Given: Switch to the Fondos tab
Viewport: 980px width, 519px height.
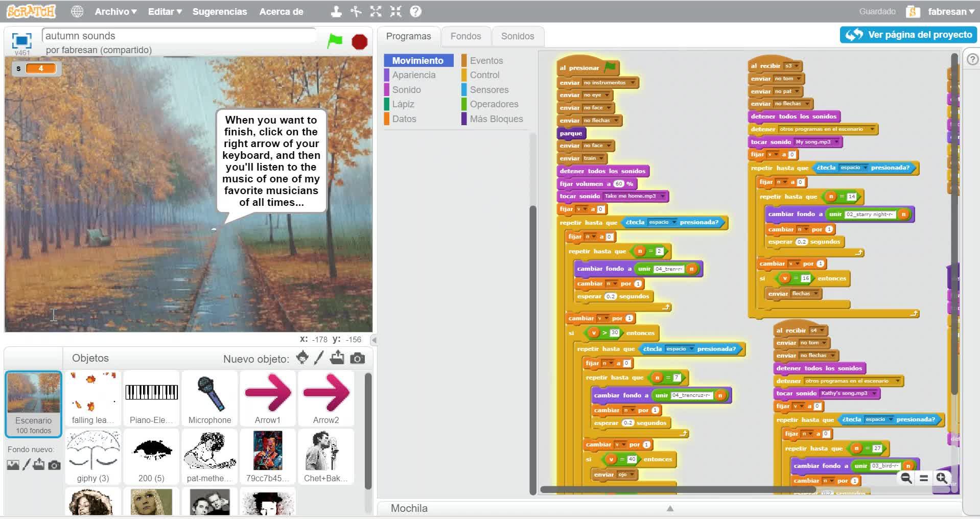Looking at the screenshot, I should click(465, 36).
